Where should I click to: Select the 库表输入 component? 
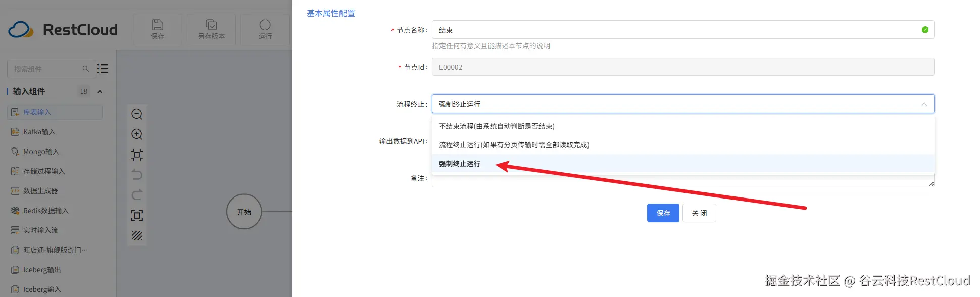coord(55,112)
